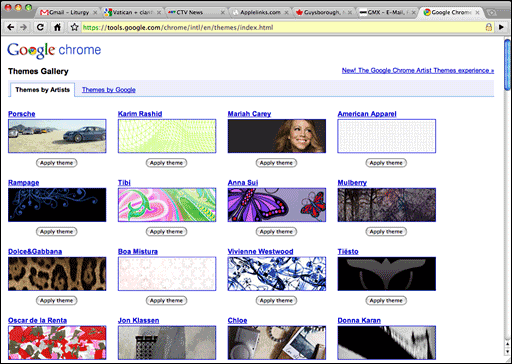Open the Tibi theme link
This screenshot has width=512, height=364.
pos(124,183)
